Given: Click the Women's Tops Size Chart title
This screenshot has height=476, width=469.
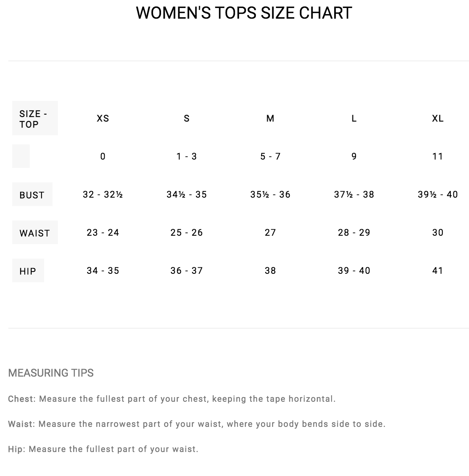Looking at the screenshot, I should [x=244, y=13].
